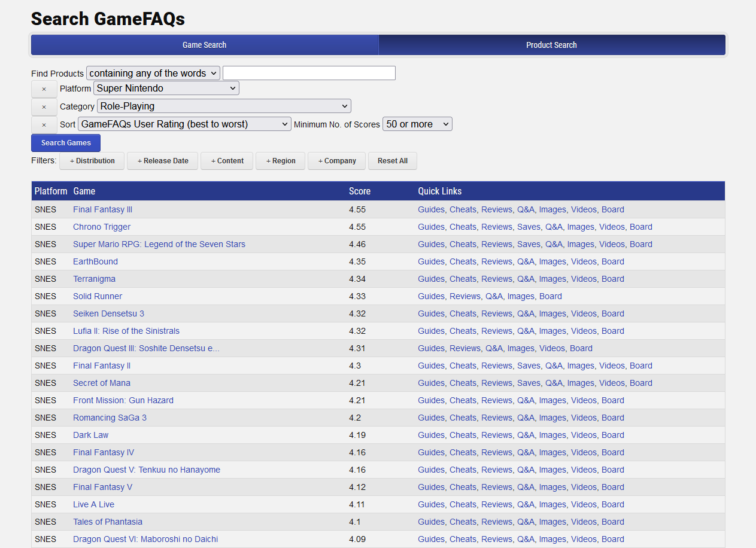Expand the Company filter
Viewport: 756px width, 548px height.
tap(337, 161)
